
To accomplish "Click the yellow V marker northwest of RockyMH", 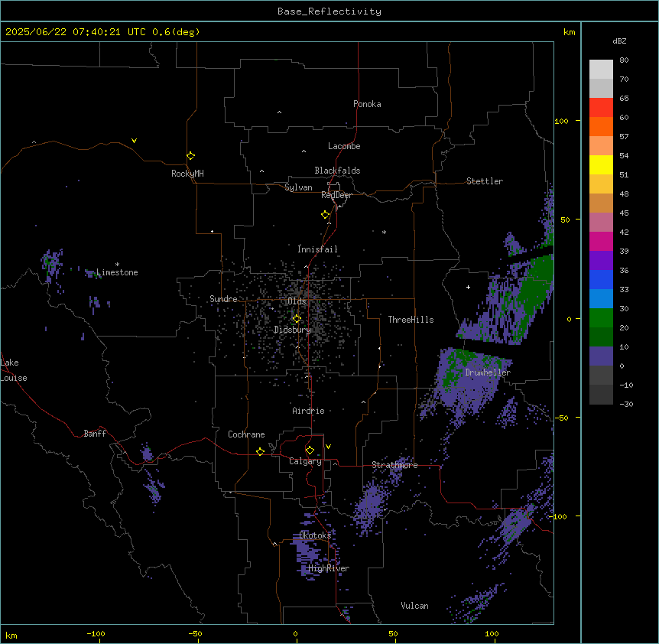I will click(134, 141).
